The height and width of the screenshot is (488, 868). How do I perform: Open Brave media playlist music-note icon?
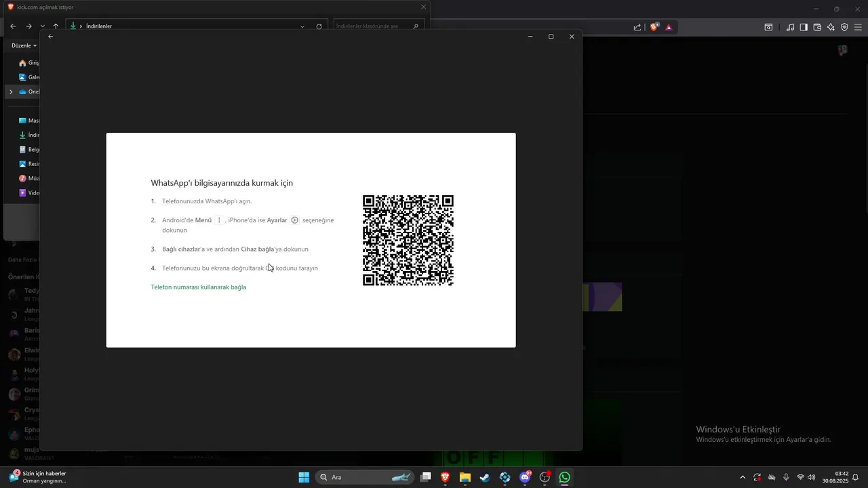[x=790, y=27]
